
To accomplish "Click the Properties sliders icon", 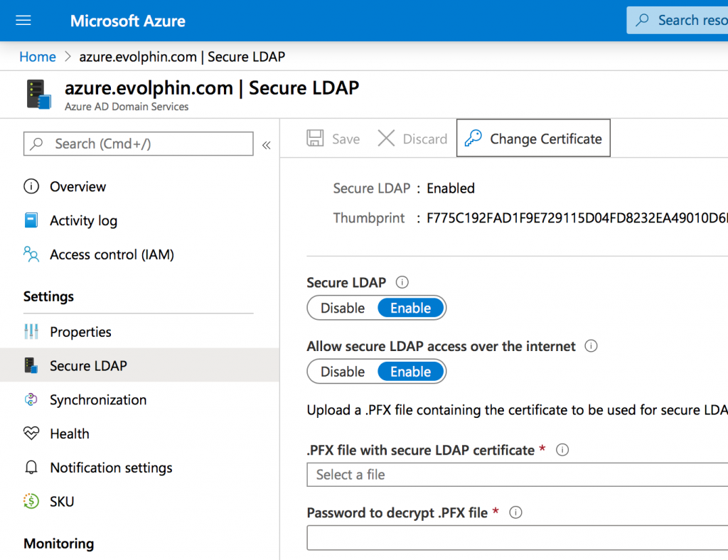I will (31, 331).
